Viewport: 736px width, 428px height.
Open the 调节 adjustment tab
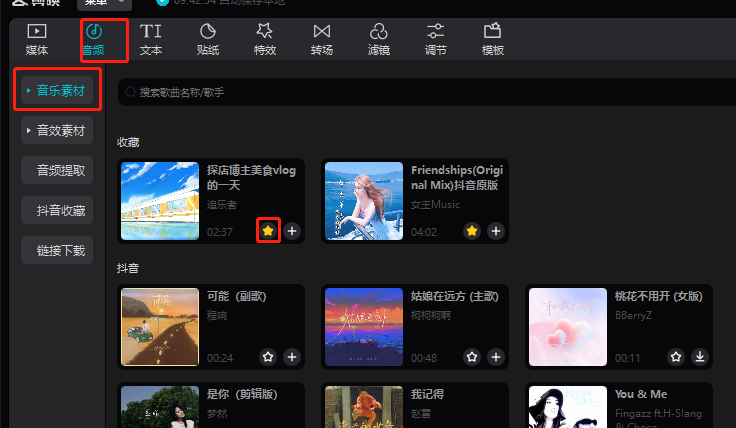coord(436,39)
